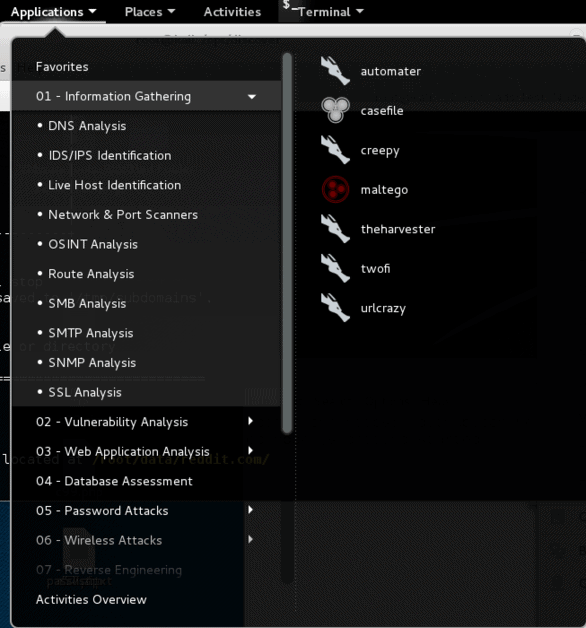Click the Applications label in top bar
The image size is (586, 628).
(47, 12)
